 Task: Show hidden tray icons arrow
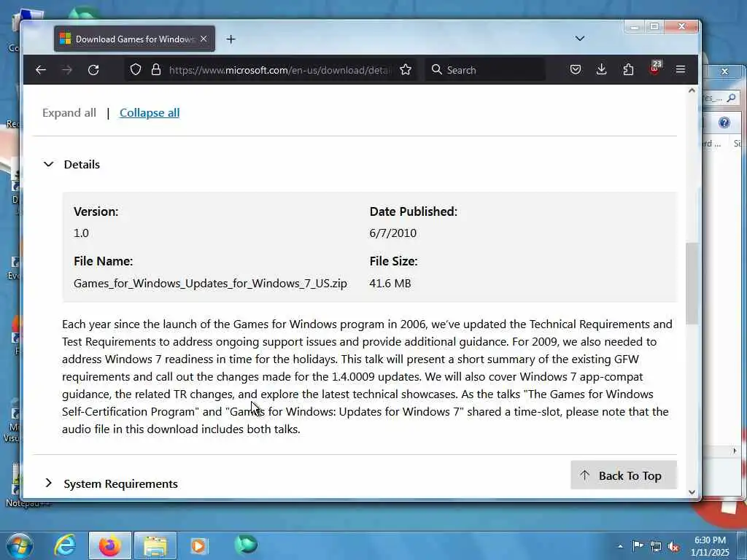[620, 546]
